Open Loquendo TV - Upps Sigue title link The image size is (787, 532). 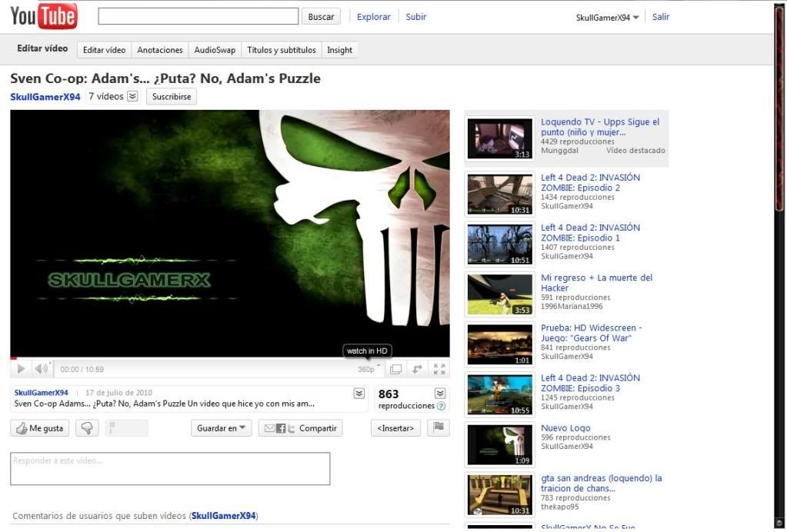pyautogui.click(x=600, y=127)
